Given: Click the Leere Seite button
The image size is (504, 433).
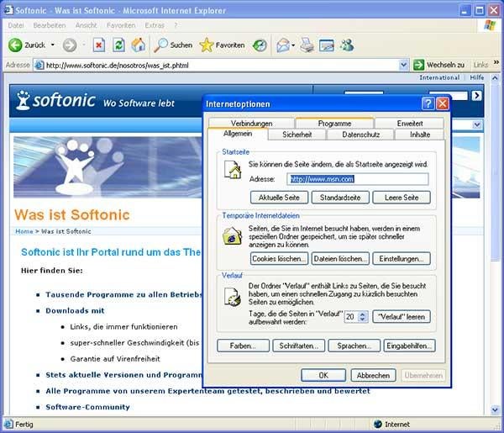Looking at the screenshot, I should coord(402,198).
